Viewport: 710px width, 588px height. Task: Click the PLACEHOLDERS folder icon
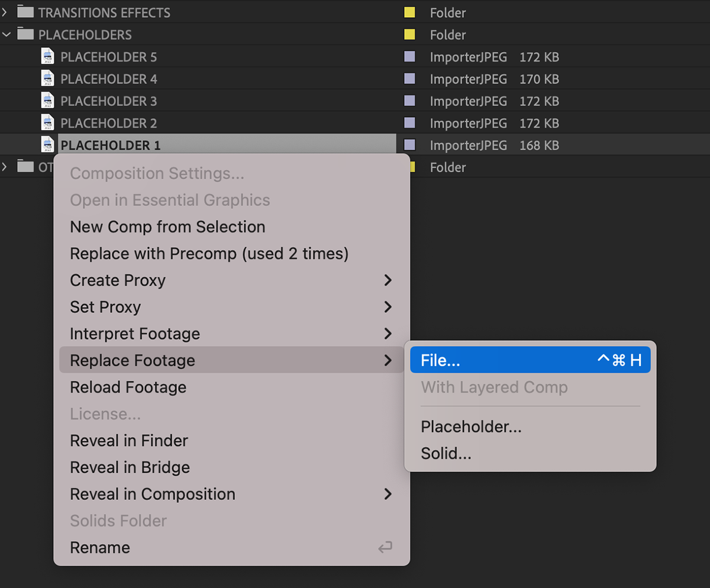(x=25, y=34)
